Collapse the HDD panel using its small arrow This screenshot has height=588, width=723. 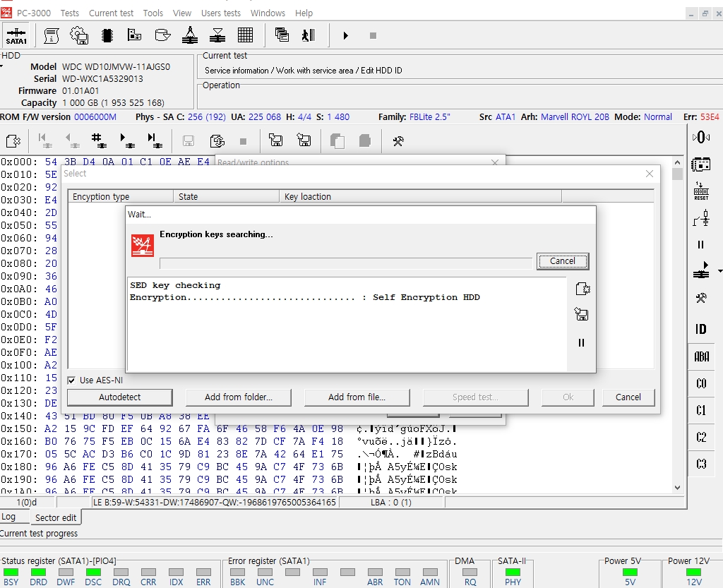pyautogui.click(x=2, y=66)
